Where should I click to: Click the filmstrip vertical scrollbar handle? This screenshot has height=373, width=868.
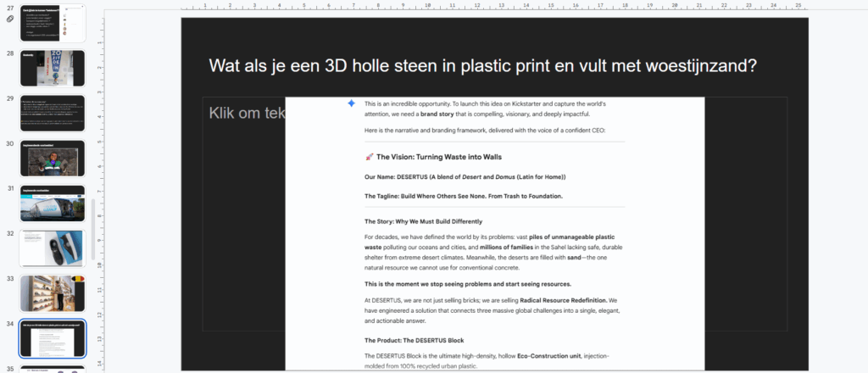[92, 229]
